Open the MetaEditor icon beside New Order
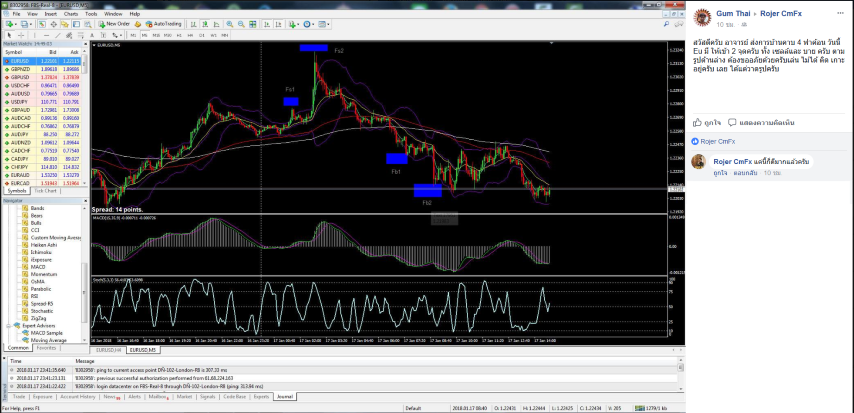The height and width of the screenshot is (413, 854). point(137,24)
